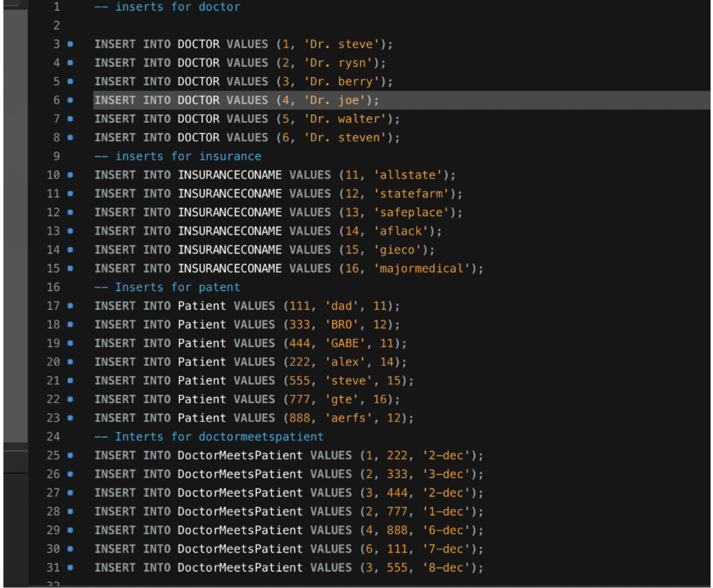
Task: Click the statement marker dot on line 25
Action: point(70,455)
